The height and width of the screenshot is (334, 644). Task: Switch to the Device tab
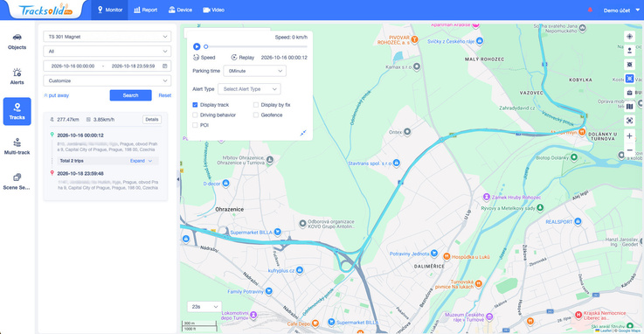click(180, 10)
